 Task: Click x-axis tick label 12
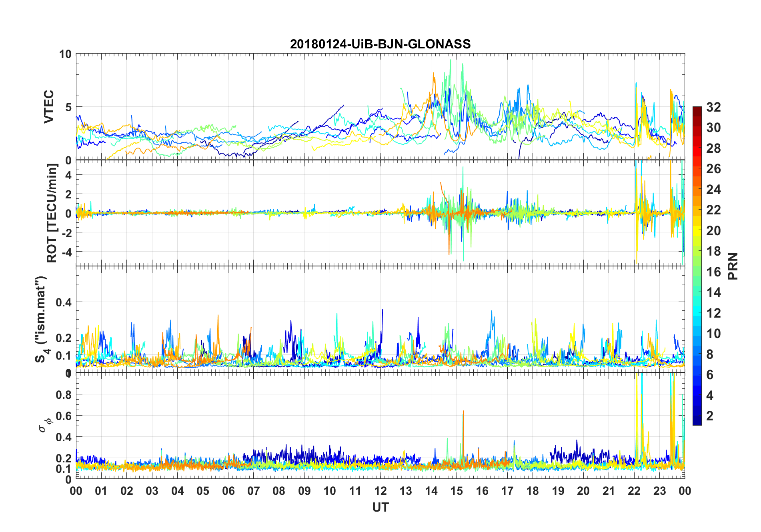click(380, 491)
